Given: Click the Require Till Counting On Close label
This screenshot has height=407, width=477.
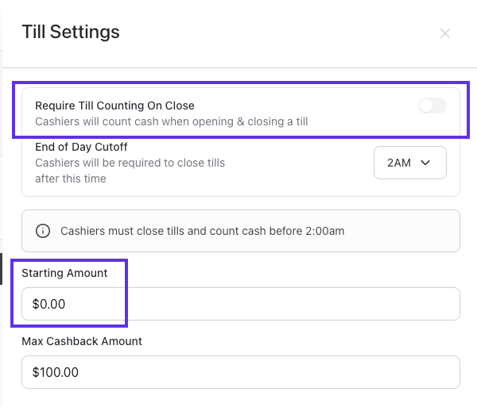Looking at the screenshot, I should pyautogui.click(x=115, y=106).
